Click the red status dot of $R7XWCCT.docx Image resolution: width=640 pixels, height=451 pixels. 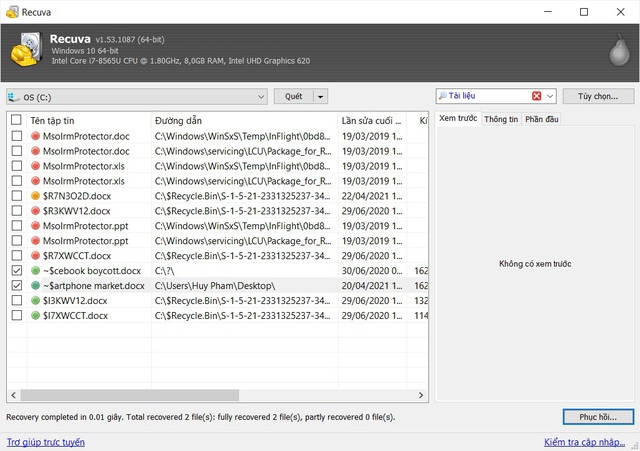(35, 256)
